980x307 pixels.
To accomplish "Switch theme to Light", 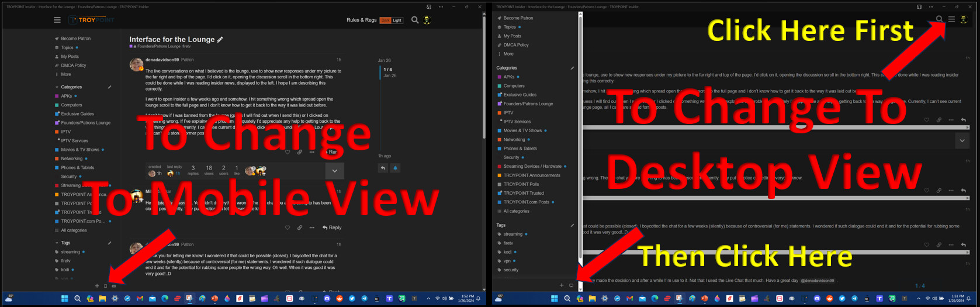I will [x=397, y=20].
